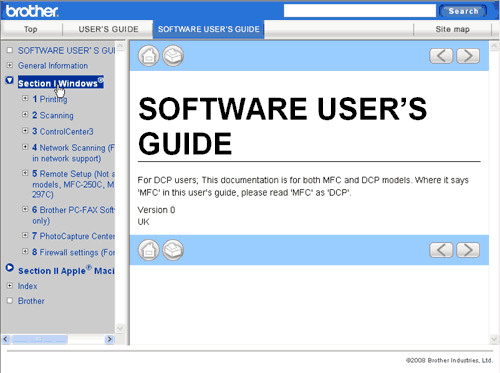Click content pane scrollbar down arrow

494,339
